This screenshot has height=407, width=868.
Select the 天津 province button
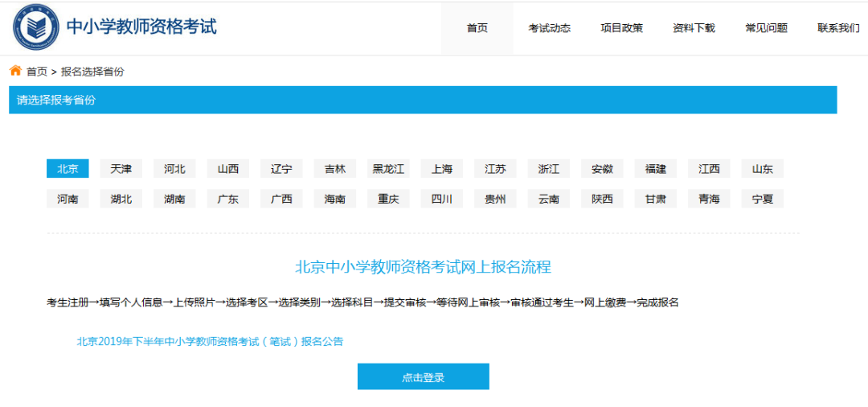coord(121,169)
